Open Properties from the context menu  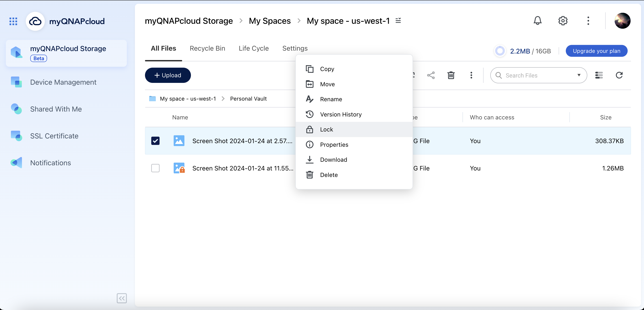pyautogui.click(x=354, y=145)
